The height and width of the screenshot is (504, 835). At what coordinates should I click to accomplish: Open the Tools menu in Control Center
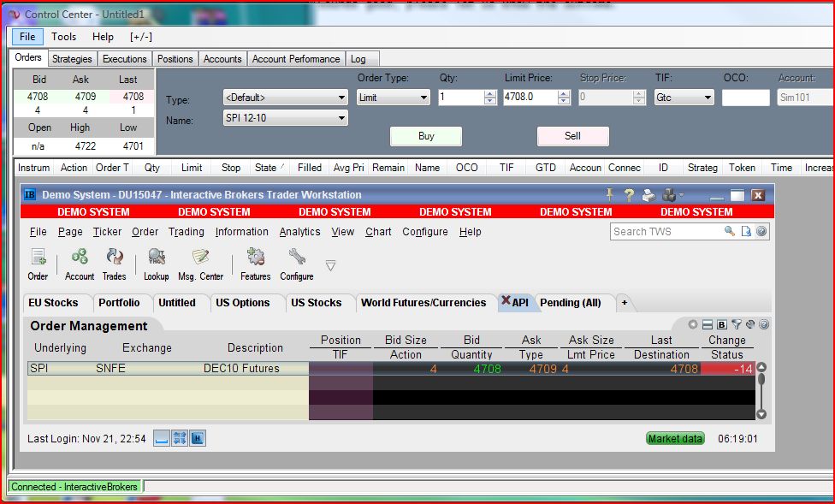64,37
